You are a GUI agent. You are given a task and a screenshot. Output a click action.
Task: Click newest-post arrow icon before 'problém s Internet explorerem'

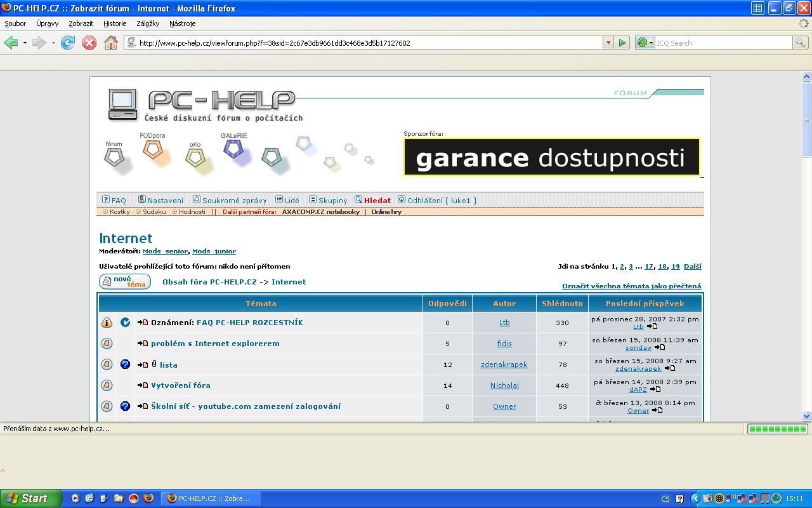[x=143, y=344]
